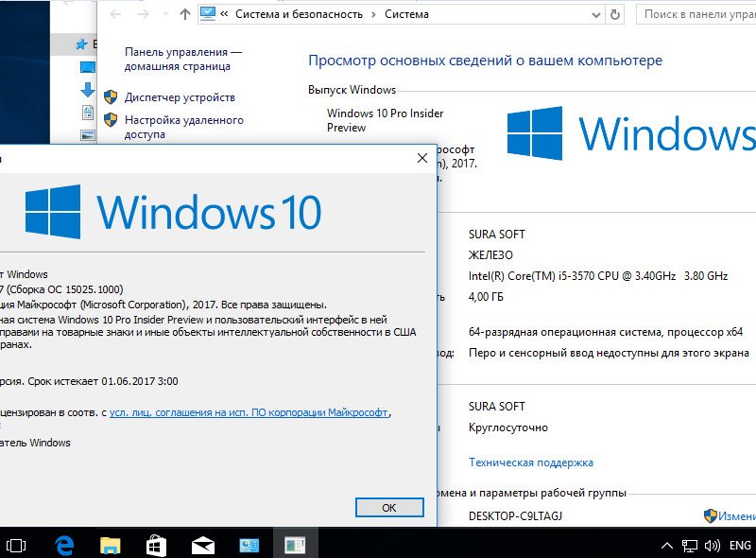Click the Up arrow in navigation bar

[184, 14]
